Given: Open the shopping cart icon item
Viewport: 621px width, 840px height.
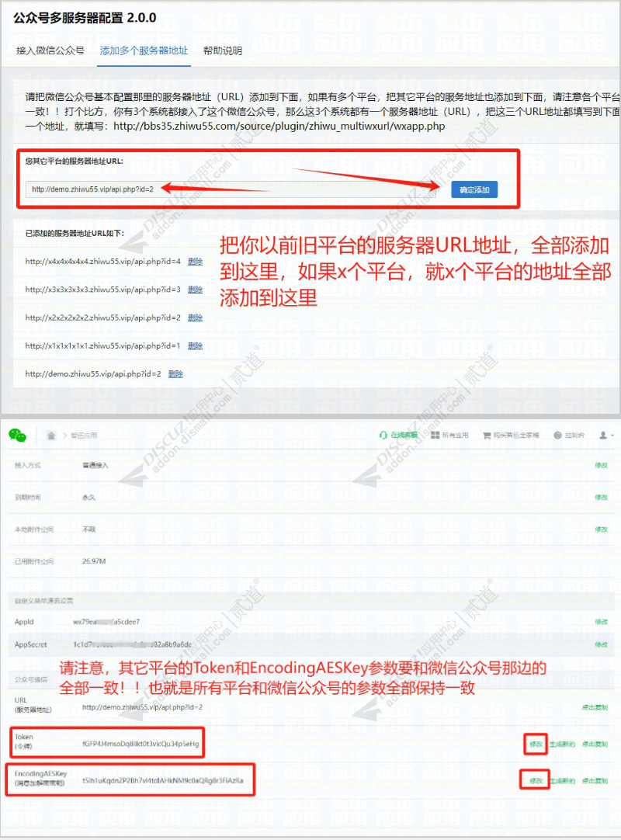Looking at the screenshot, I should [x=511, y=435].
